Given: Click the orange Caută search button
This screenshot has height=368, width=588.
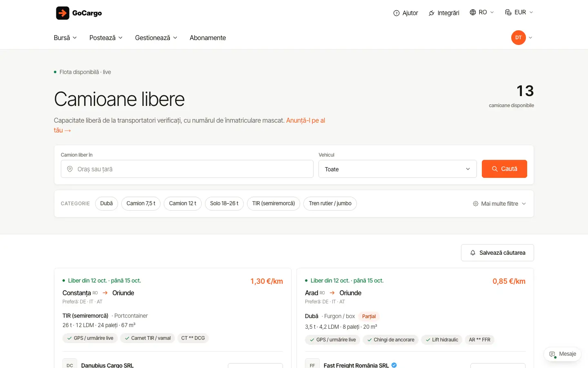Looking at the screenshot, I should click(x=504, y=169).
